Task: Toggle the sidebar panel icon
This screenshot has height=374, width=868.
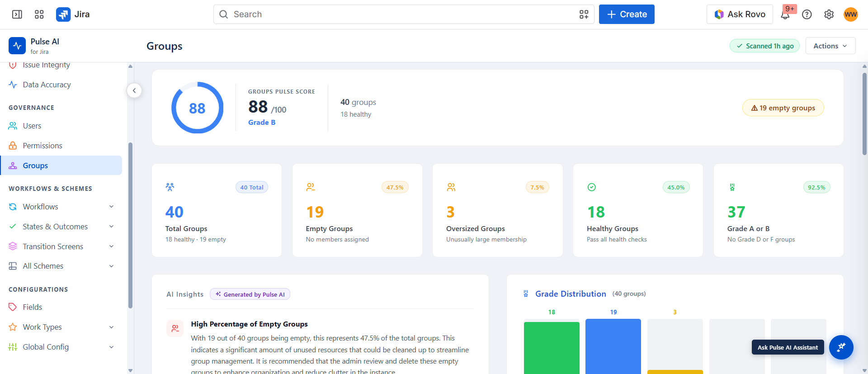Action: pos(17,14)
